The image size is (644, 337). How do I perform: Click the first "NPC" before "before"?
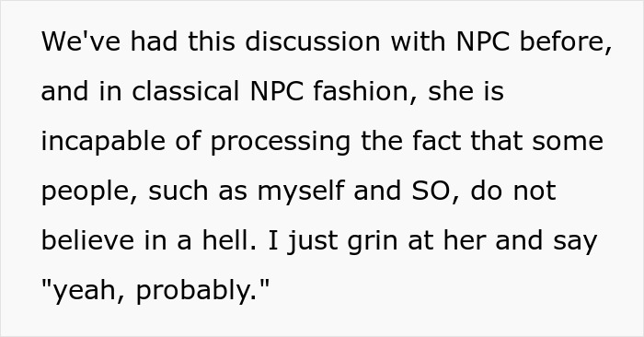pos(483,41)
